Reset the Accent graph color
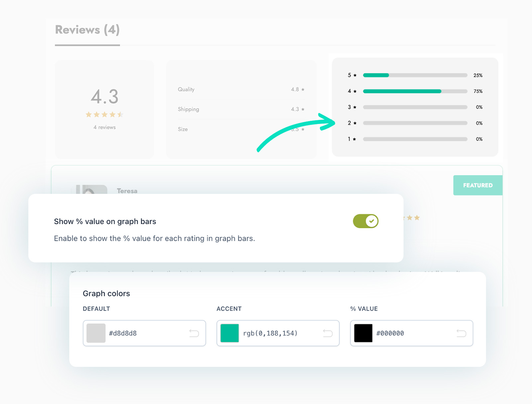The width and height of the screenshot is (532, 404). click(328, 333)
